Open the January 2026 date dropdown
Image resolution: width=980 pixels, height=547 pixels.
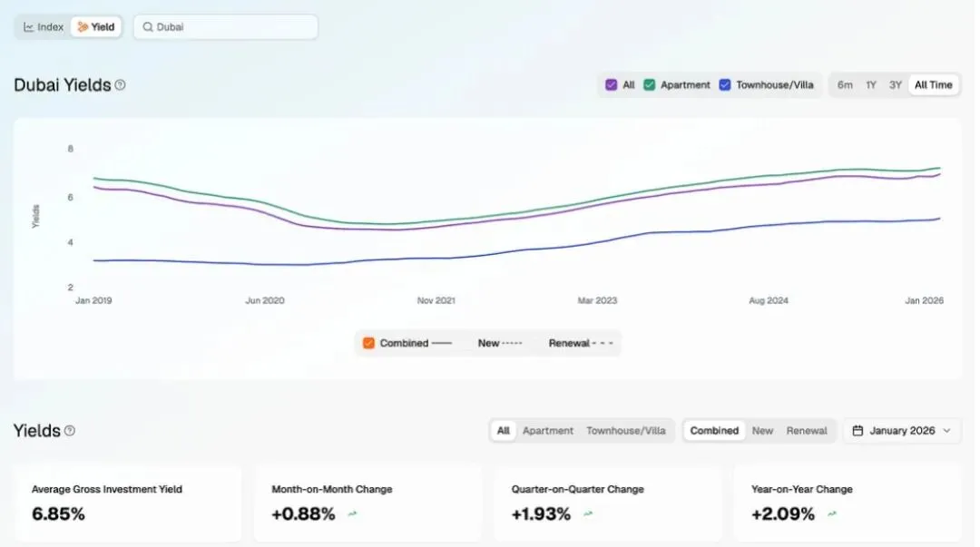click(x=902, y=431)
